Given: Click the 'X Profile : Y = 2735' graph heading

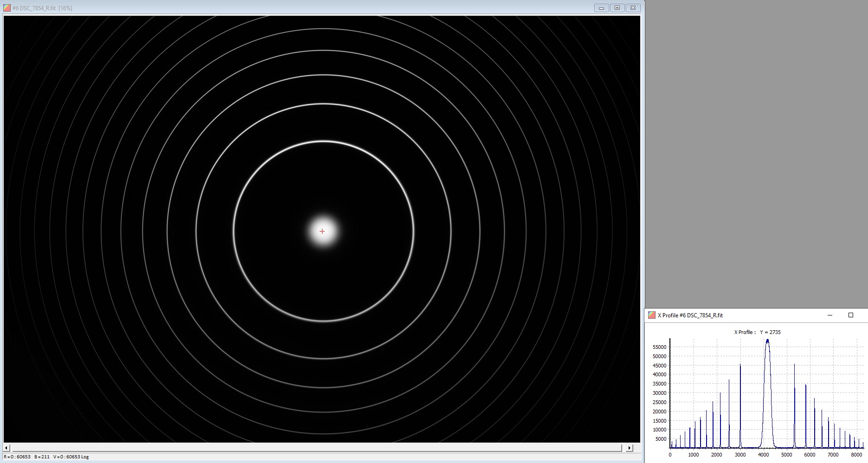Looking at the screenshot, I should click(757, 332).
